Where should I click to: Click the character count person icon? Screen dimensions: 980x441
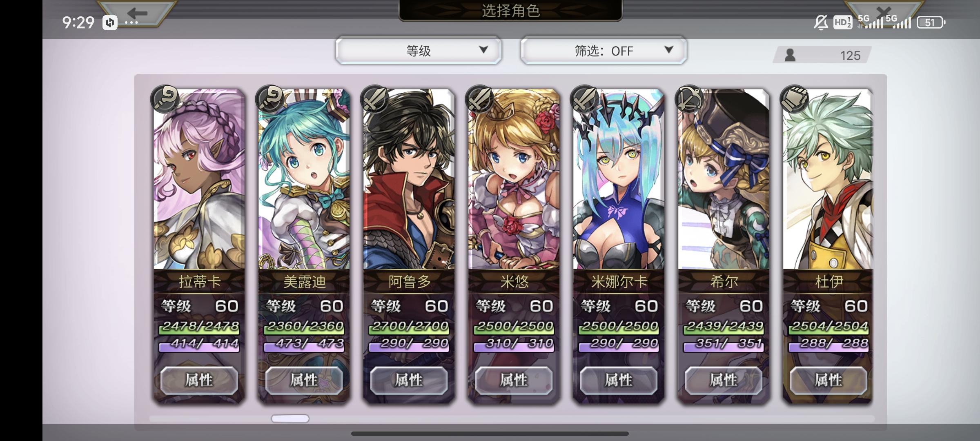pyautogui.click(x=790, y=55)
